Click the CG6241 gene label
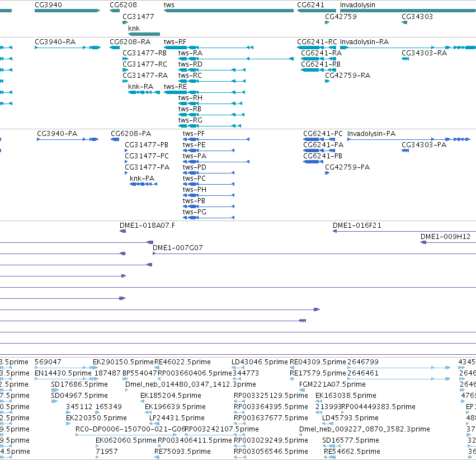The width and height of the screenshot is (476, 460). (x=310, y=5)
